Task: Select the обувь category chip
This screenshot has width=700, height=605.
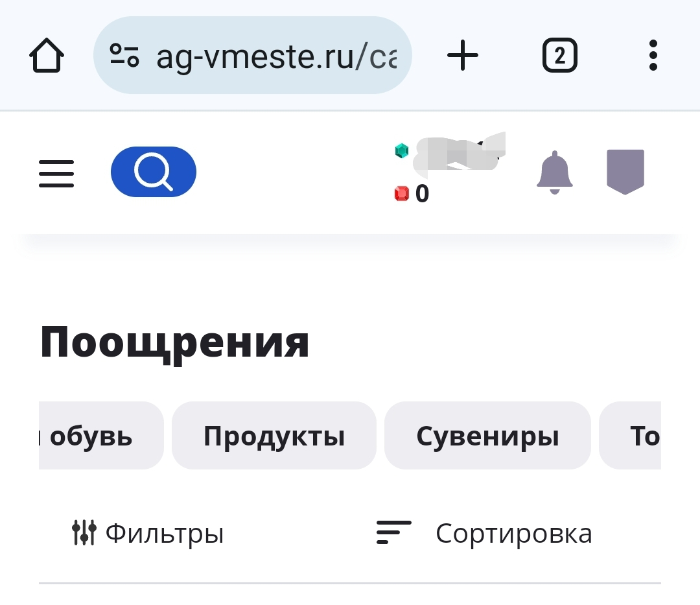Action: click(101, 435)
